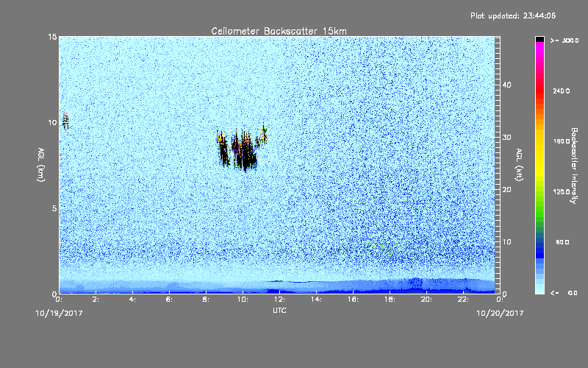Image resolution: width=588 pixels, height=368 pixels.
Task: Click the 120.0 colorbar value
Action: point(562,192)
